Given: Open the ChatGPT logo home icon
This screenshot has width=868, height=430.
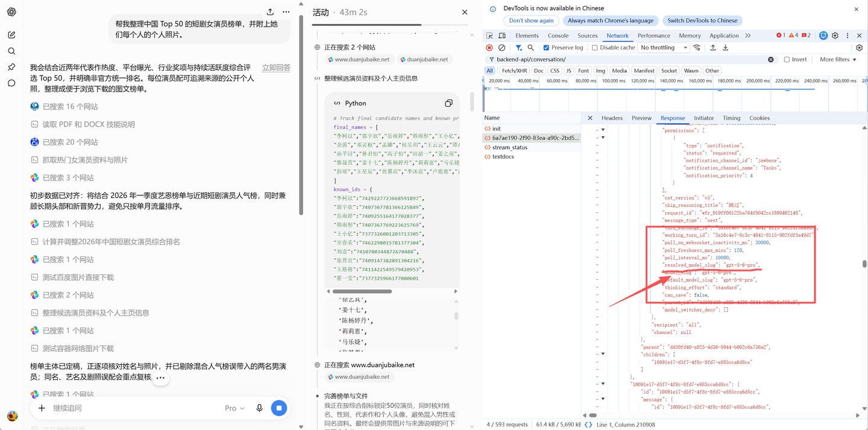Looking at the screenshot, I should click(11, 12).
